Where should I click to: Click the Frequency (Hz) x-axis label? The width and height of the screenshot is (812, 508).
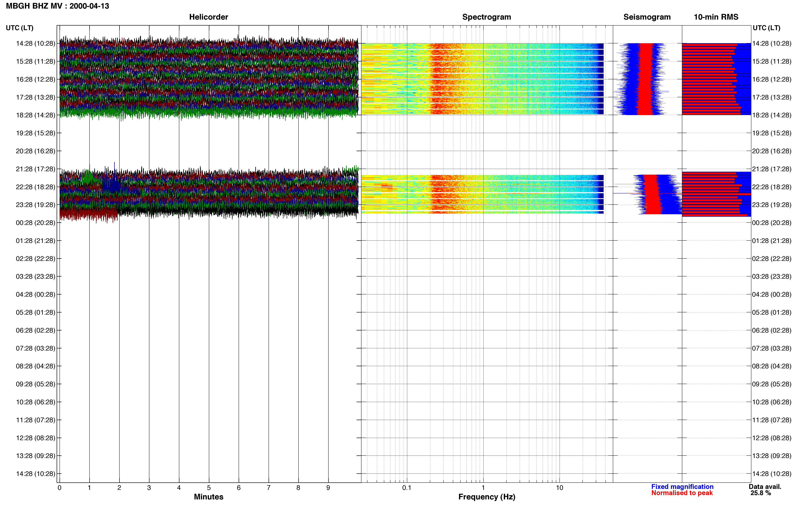tap(487, 497)
